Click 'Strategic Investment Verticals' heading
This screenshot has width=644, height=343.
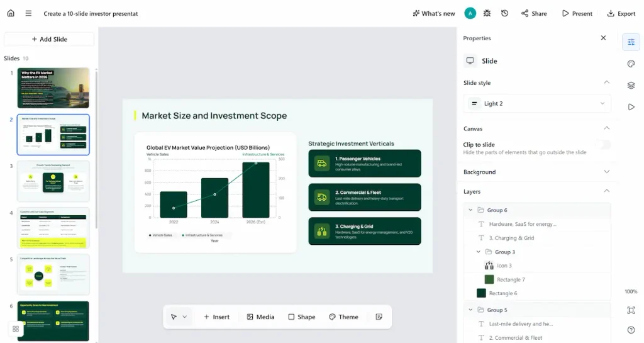pos(351,143)
